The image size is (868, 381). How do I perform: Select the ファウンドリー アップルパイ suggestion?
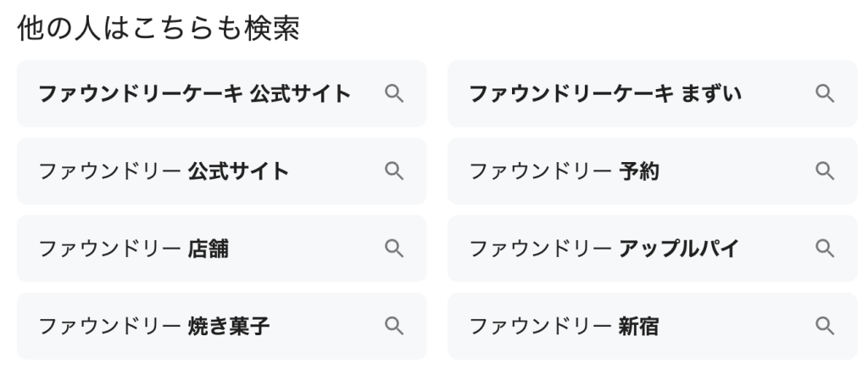pos(604,249)
